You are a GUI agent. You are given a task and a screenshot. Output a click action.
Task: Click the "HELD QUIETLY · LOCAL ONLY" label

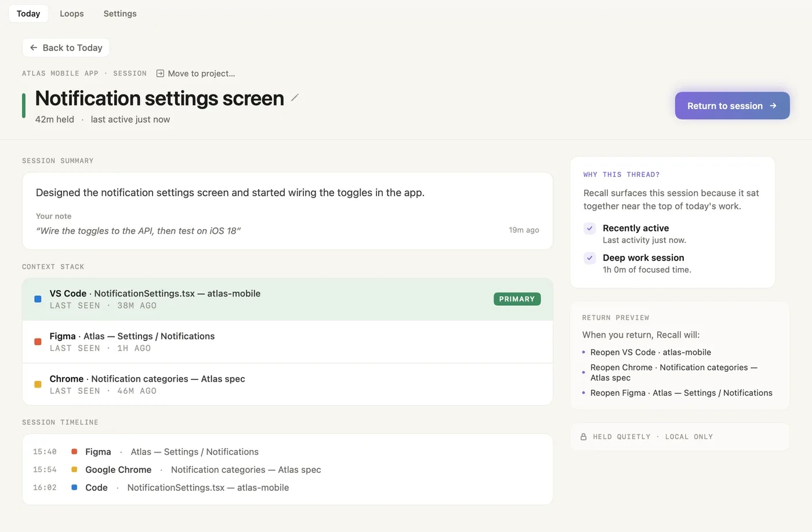point(652,437)
